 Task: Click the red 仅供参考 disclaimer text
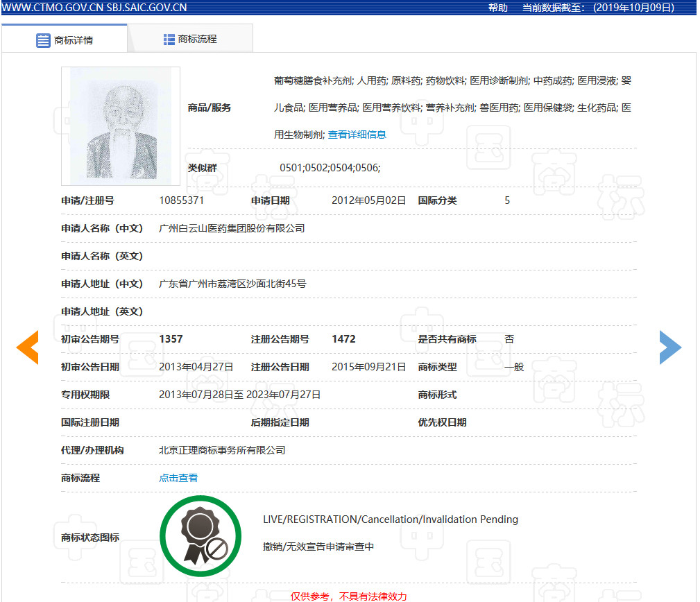coord(350,595)
